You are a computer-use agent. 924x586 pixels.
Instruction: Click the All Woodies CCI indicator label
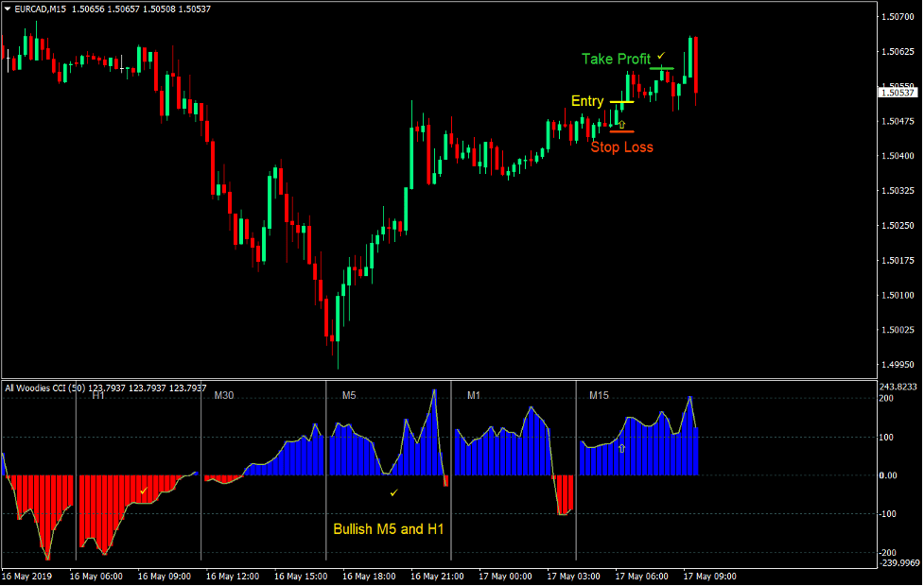(x=43, y=388)
